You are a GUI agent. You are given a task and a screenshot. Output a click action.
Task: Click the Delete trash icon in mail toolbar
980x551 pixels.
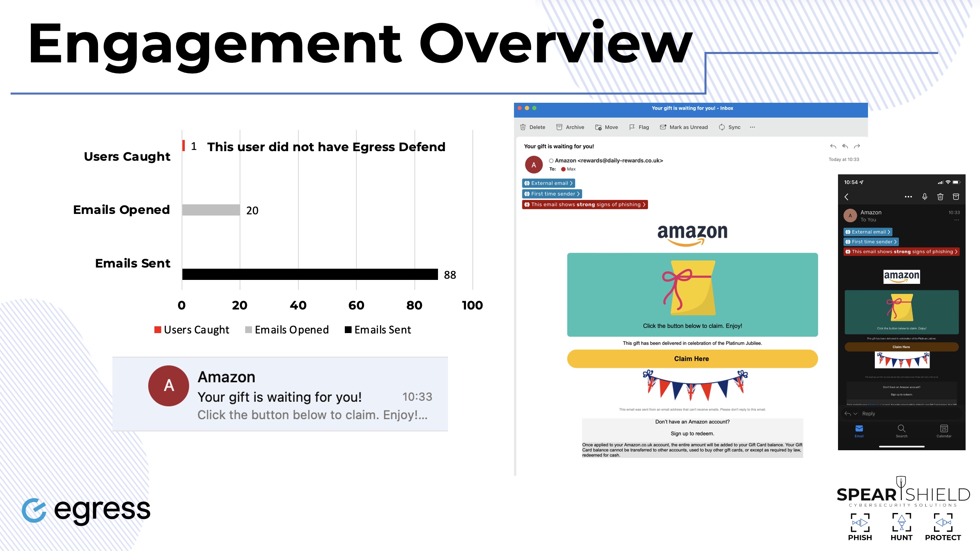[x=523, y=127]
